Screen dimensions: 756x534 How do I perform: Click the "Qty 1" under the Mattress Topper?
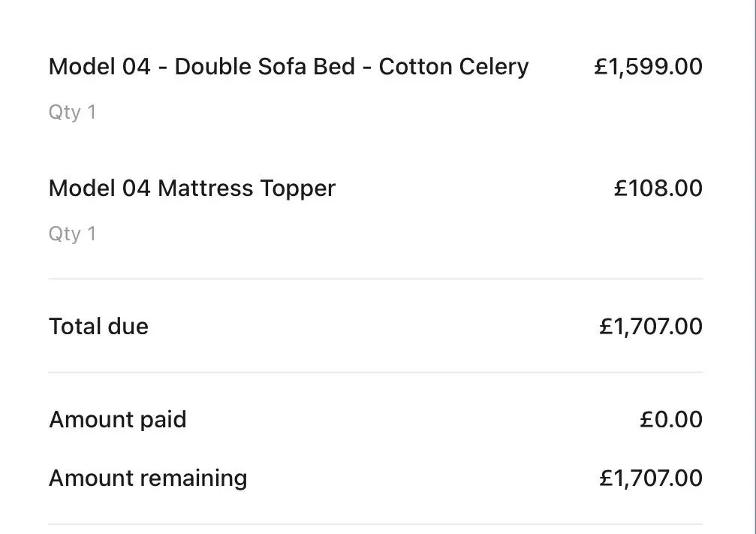click(x=72, y=234)
